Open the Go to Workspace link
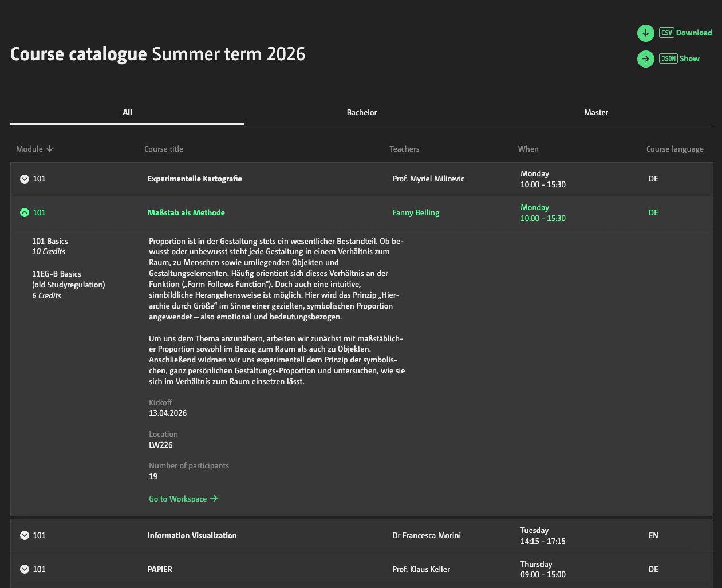The width and height of the screenshot is (722, 588). pyautogui.click(x=183, y=499)
